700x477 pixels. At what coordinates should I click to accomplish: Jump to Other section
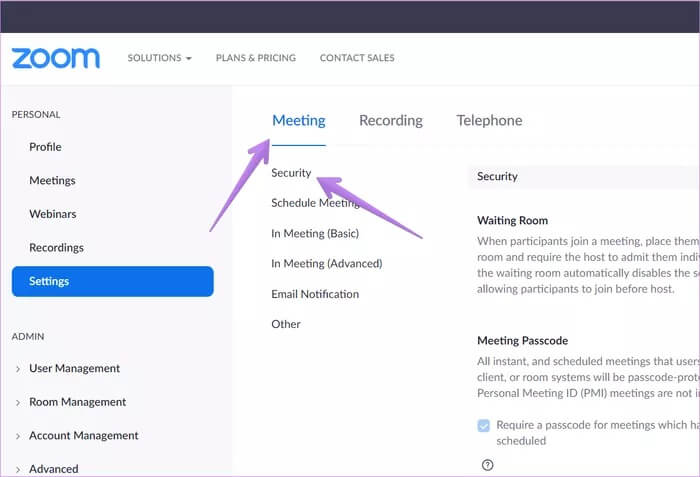(x=286, y=324)
